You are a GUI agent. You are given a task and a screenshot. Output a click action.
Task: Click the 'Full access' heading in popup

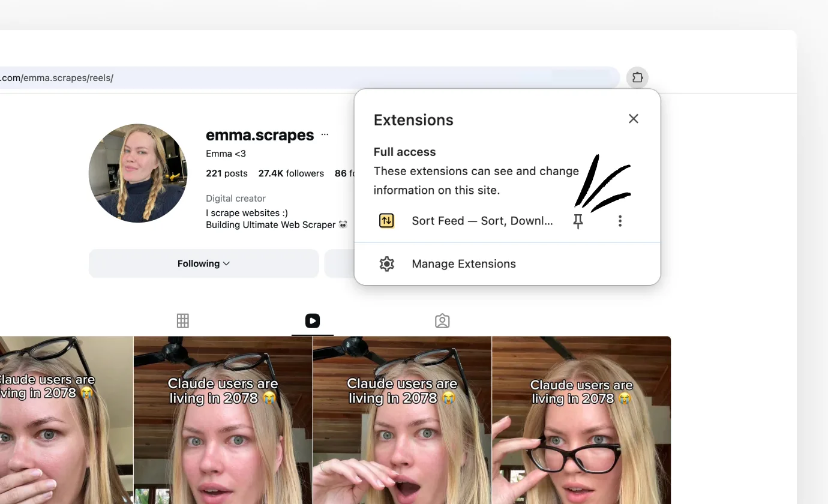tap(404, 152)
